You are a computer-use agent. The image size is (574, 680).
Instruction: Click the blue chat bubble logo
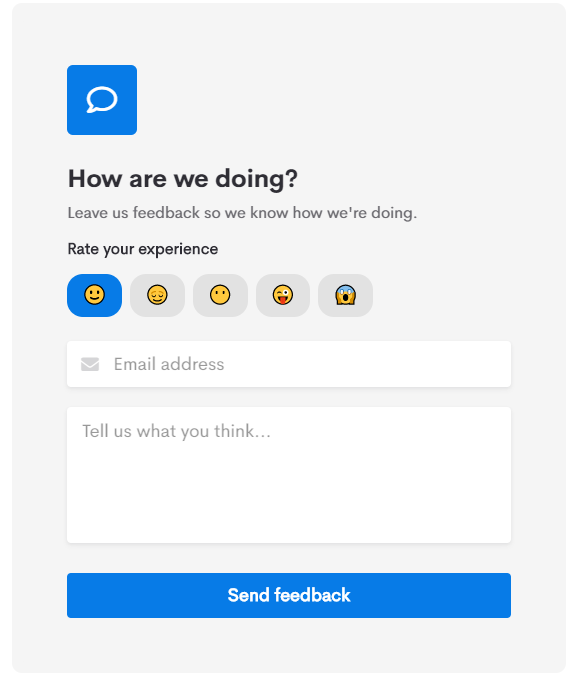point(102,100)
